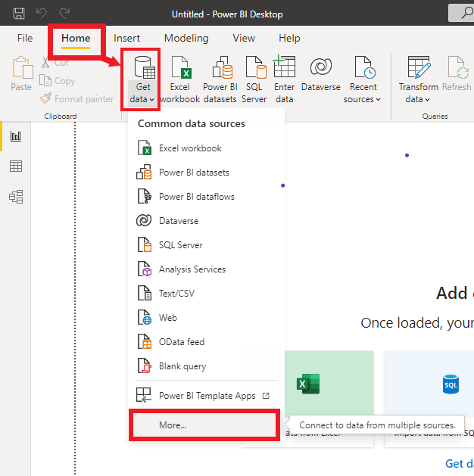This screenshot has height=476, width=474.
Task: Click the Enter data ribbon button
Action: 284,79
